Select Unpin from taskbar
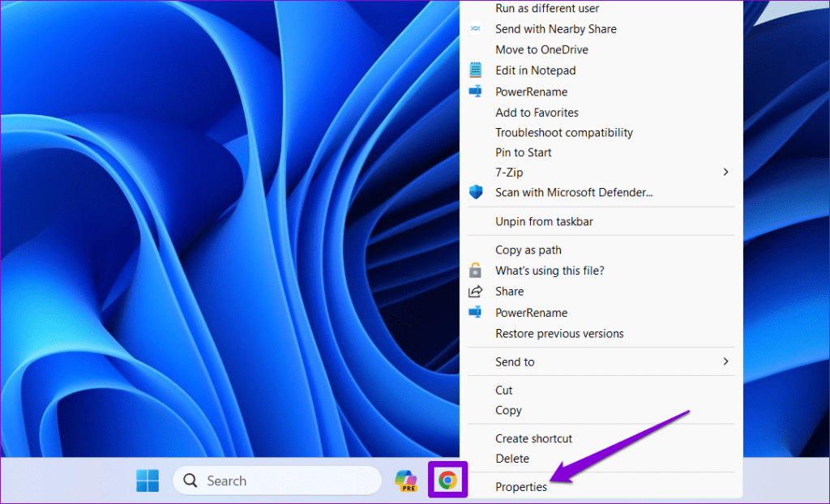The width and height of the screenshot is (830, 504). coord(544,221)
